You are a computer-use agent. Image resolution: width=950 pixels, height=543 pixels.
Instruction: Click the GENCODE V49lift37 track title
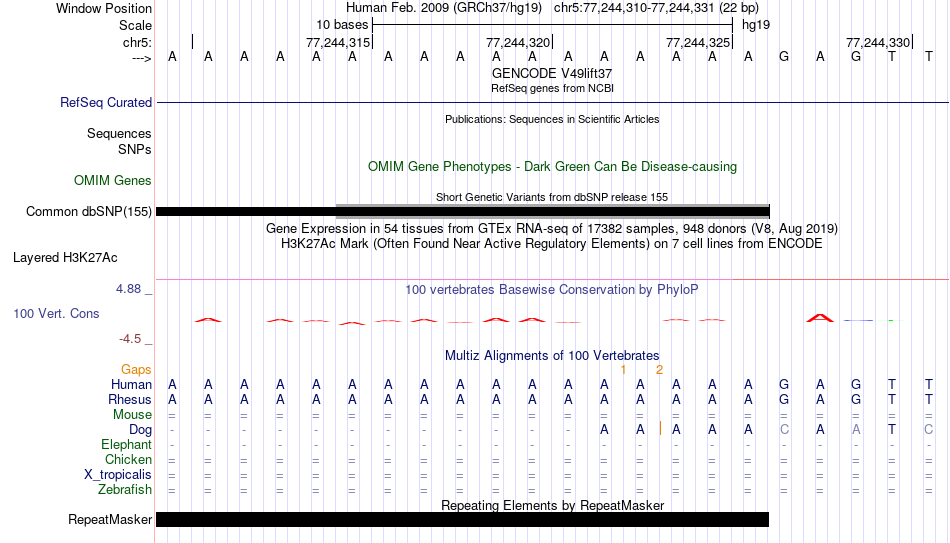pos(552,73)
